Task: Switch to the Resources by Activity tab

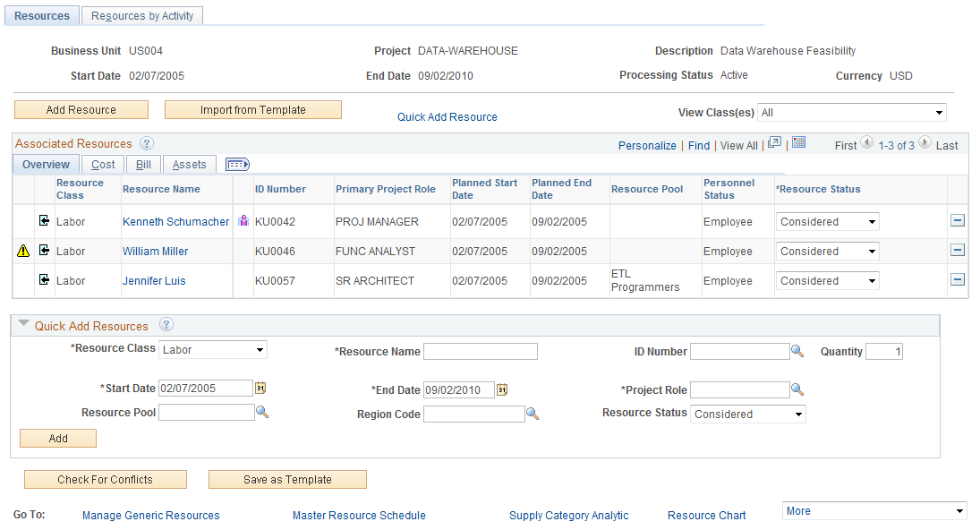Action: point(142,15)
